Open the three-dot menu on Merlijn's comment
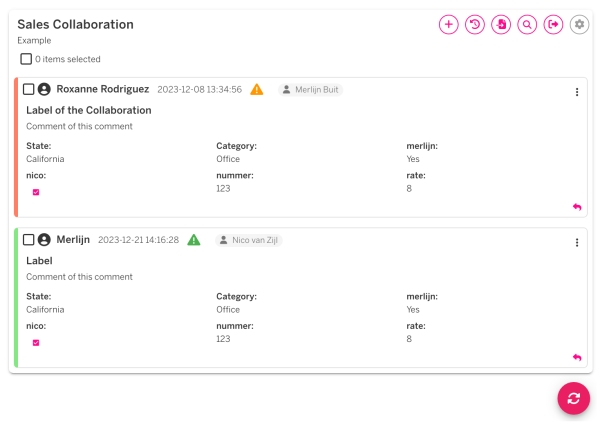Screen dimensions: 600x427 click(x=577, y=242)
